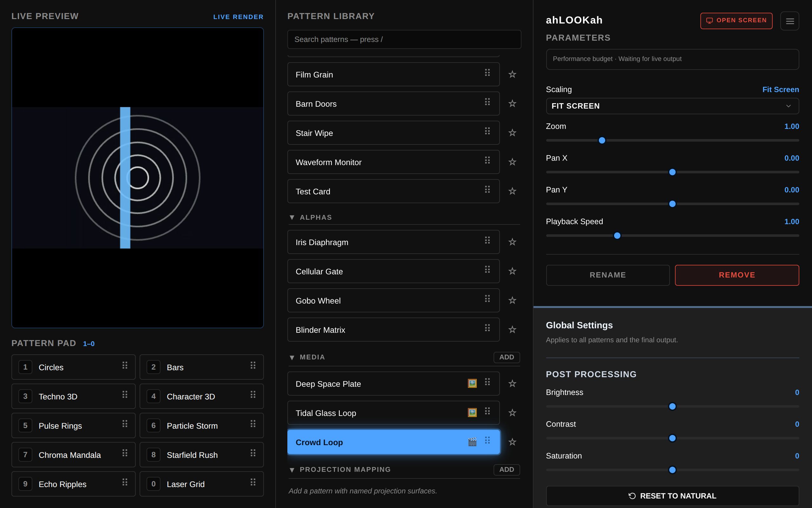Viewport: 812px width, 508px height.
Task: Click image icon on Deep Space Plate
Action: pos(472,383)
